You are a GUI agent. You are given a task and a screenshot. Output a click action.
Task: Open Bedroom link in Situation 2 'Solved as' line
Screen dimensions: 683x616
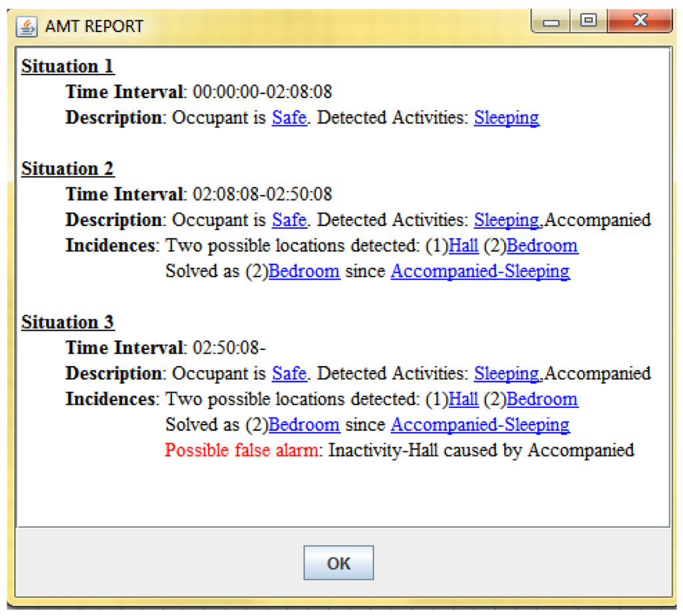coord(304,271)
